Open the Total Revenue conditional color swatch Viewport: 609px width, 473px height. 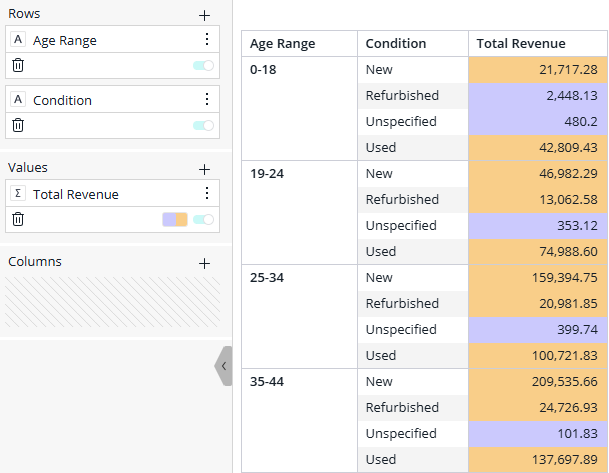pos(175,220)
